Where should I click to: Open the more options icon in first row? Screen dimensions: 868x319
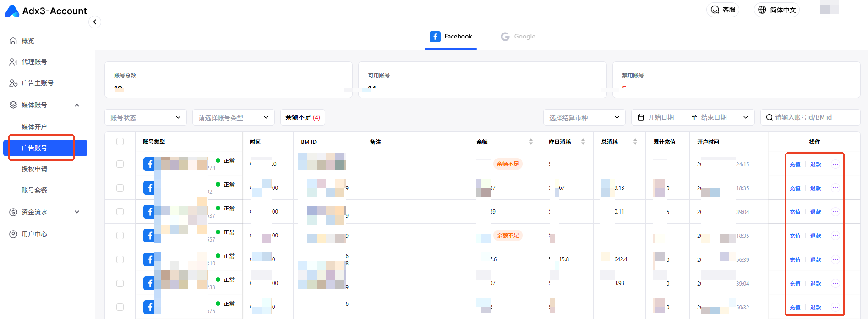[x=835, y=164]
